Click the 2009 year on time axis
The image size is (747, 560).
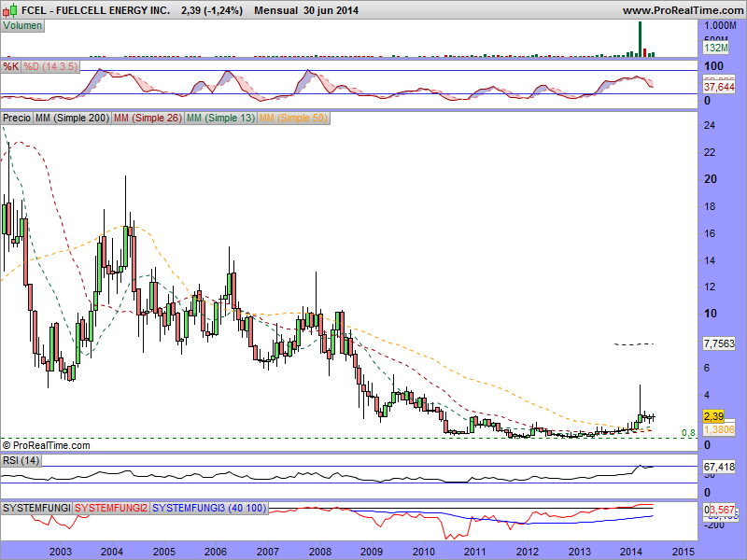coord(371,552)
